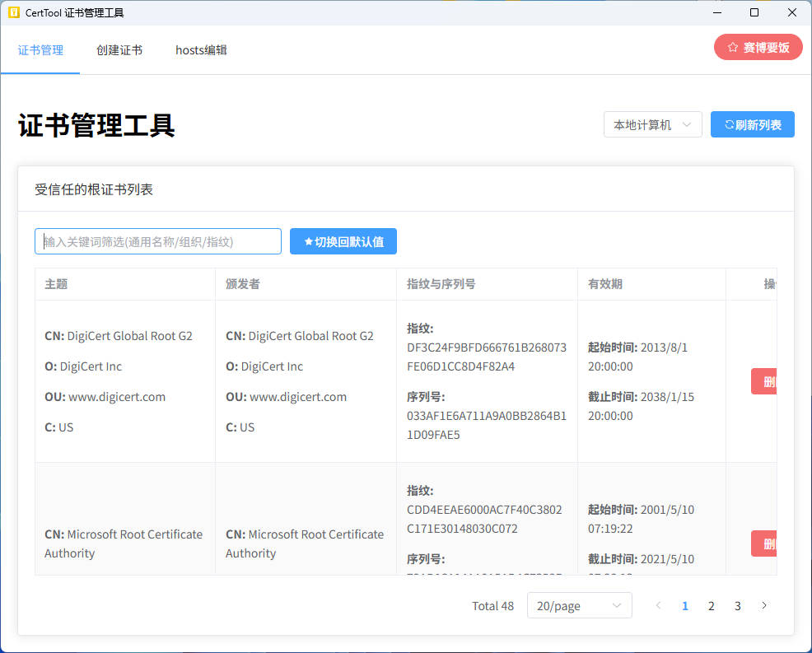Click the Total 48 count label
The height and width of the screenshot is (653, 812).
(492, 606)
